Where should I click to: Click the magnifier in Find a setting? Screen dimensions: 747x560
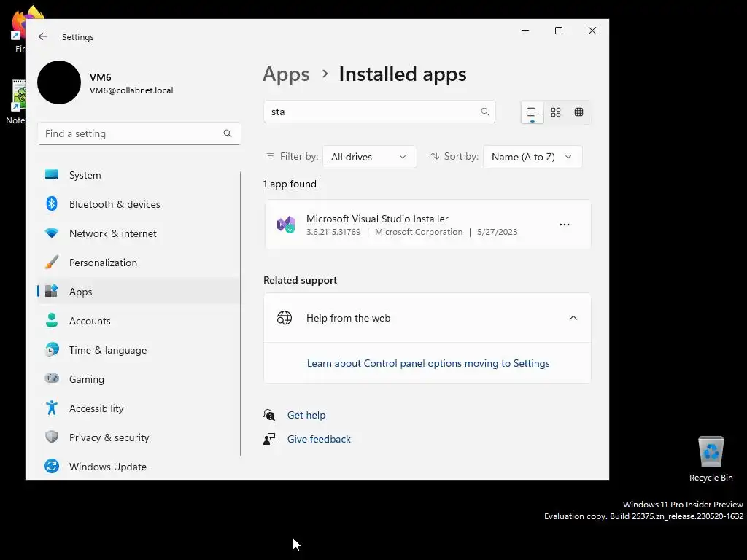tap(228, 134)
